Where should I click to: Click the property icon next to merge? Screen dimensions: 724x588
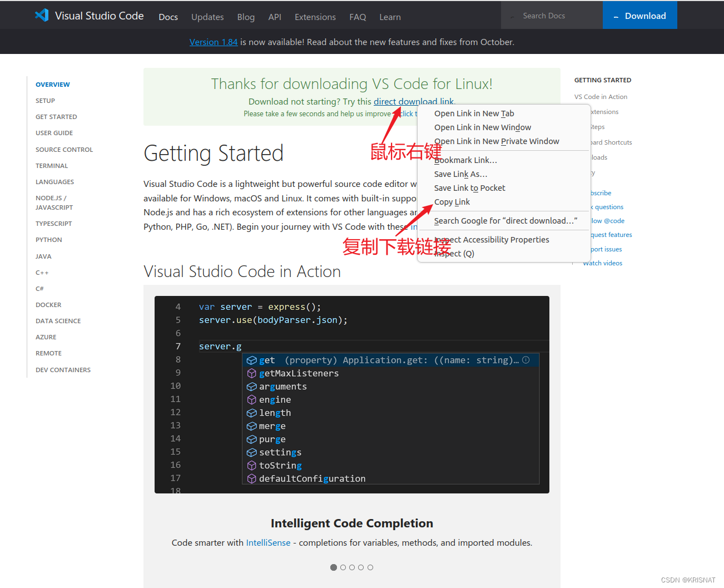[252, 426]
